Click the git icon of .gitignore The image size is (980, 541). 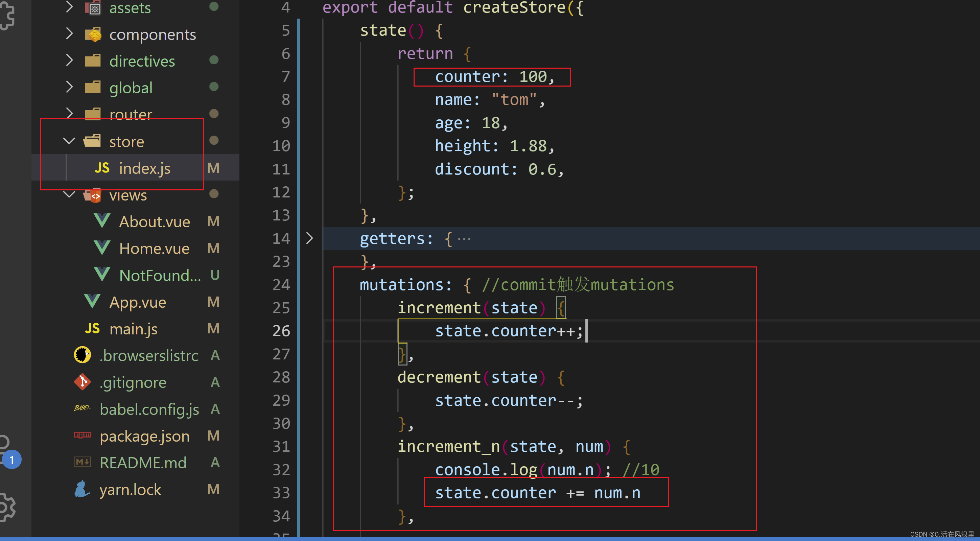coord(82,382)
